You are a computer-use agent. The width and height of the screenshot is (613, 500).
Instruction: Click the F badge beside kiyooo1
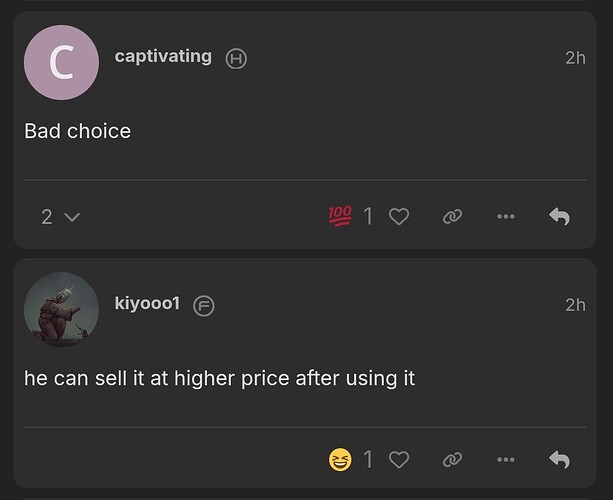[x=204, y=305]
